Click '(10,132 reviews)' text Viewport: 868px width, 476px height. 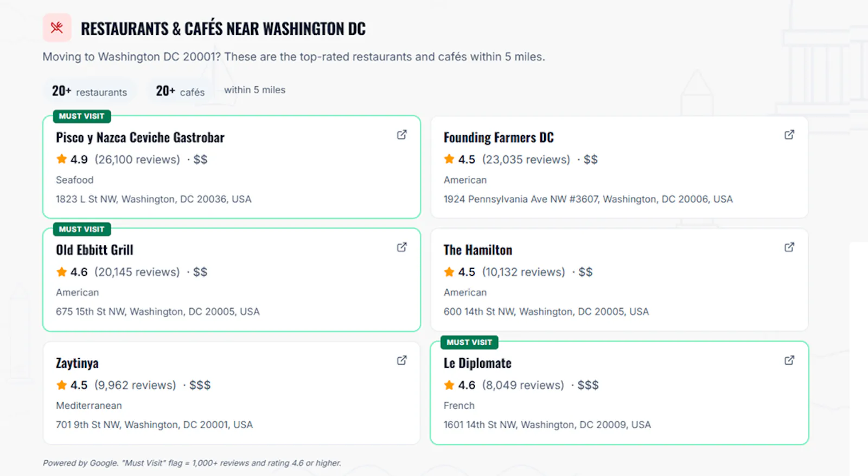pyautogui.click(x=524, y=272)
